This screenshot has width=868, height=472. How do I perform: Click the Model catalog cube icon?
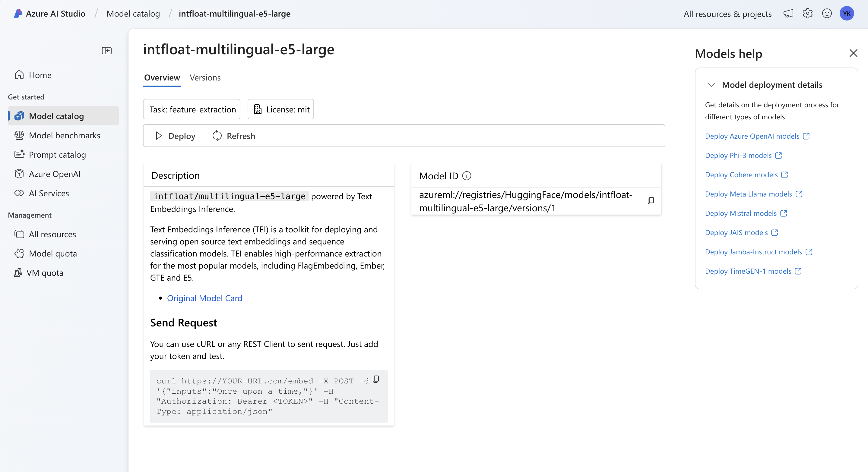click(19, 116)
